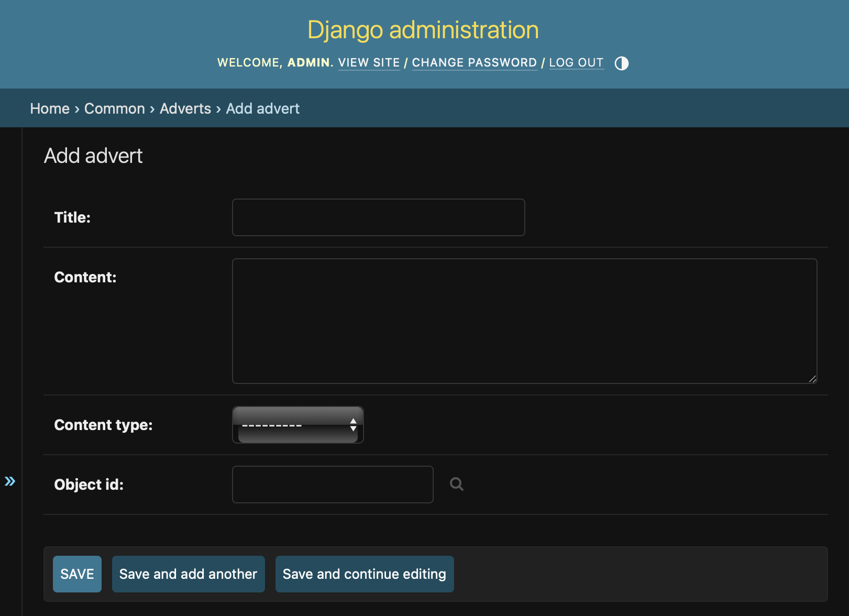Focus the Content text area
The height and width of the screenshot is (616, 849).
pos(525,321)
